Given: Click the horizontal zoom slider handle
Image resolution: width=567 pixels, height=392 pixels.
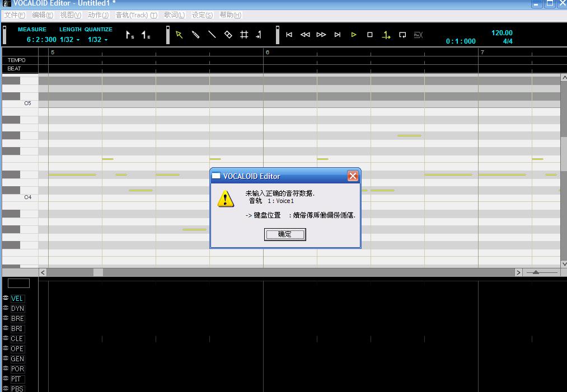Looking at the screenshot, I should [536, 272].
